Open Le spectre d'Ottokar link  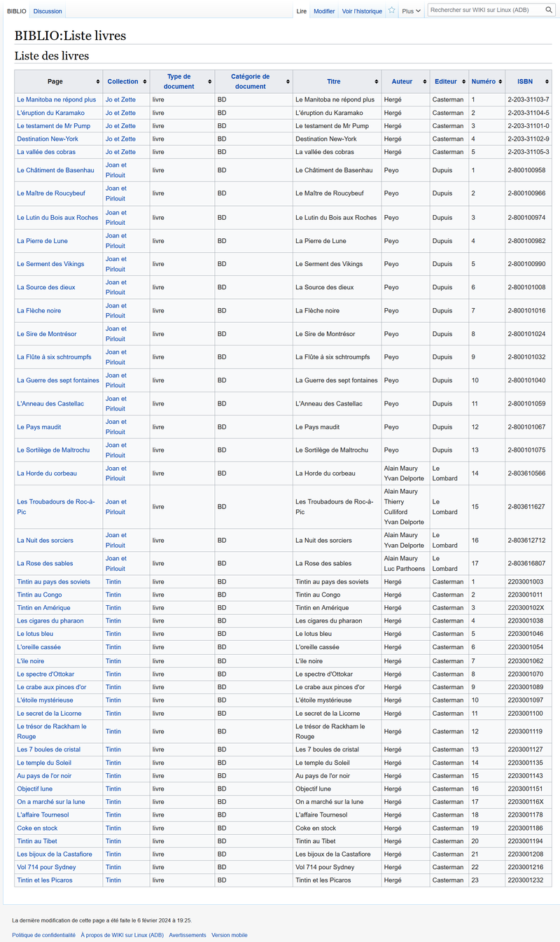click(45, 674)
